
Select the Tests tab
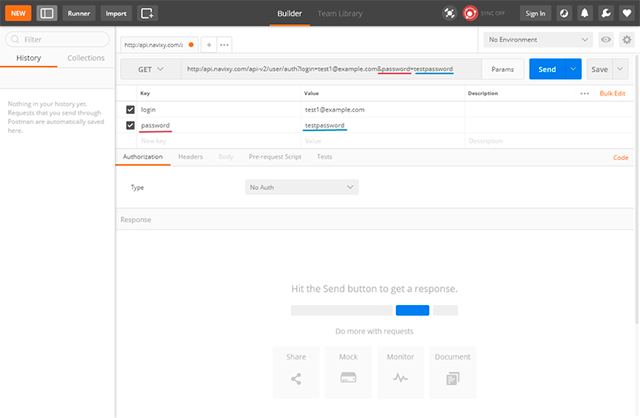coord(324,157)
